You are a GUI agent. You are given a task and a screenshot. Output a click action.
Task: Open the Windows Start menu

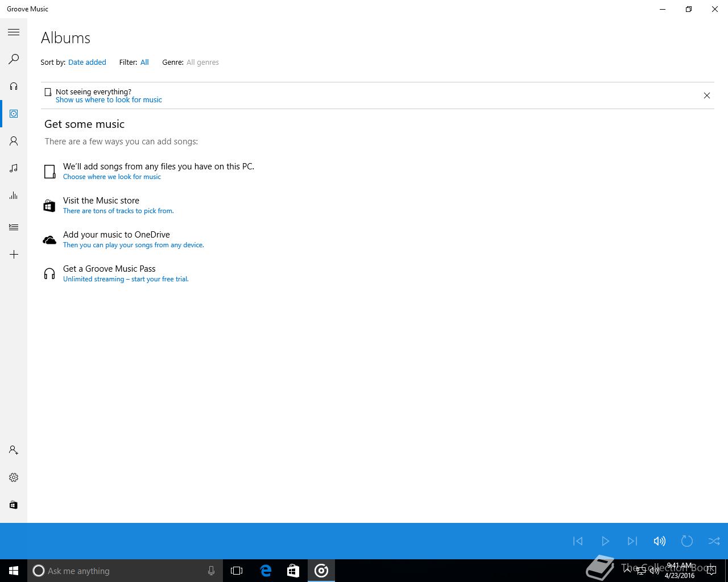[14, 571]
